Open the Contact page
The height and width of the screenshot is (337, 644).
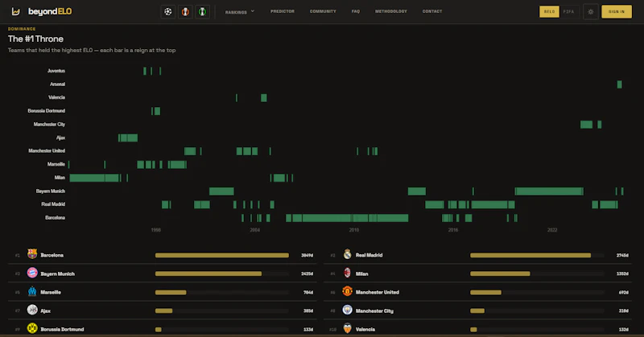[x=432, y=11]
